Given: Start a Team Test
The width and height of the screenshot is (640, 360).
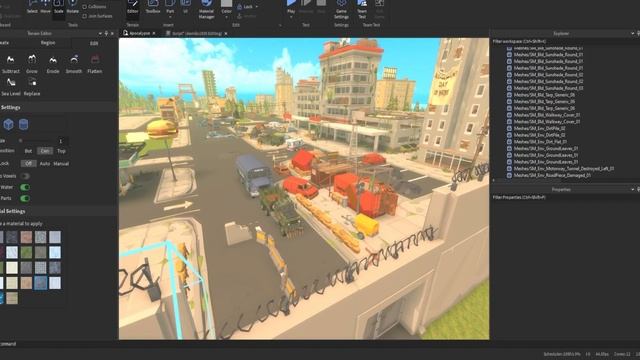Looking at the screenshot, I should [362, 9].
